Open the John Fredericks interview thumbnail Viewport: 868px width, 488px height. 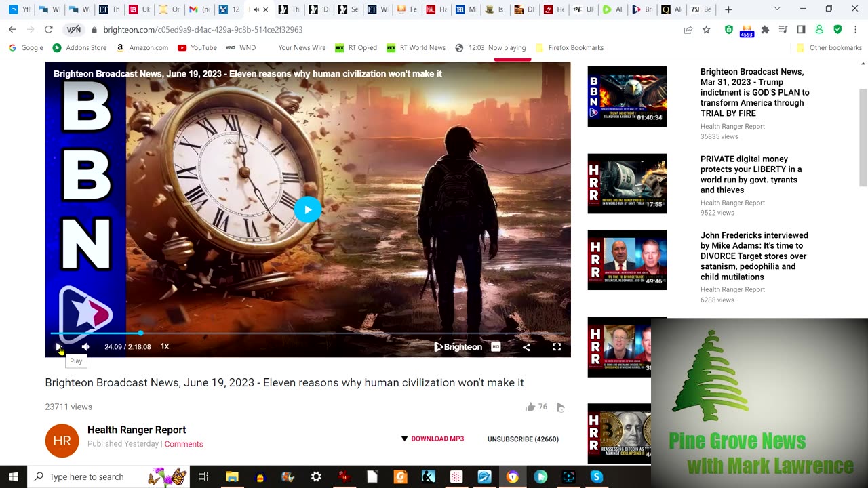627,260
